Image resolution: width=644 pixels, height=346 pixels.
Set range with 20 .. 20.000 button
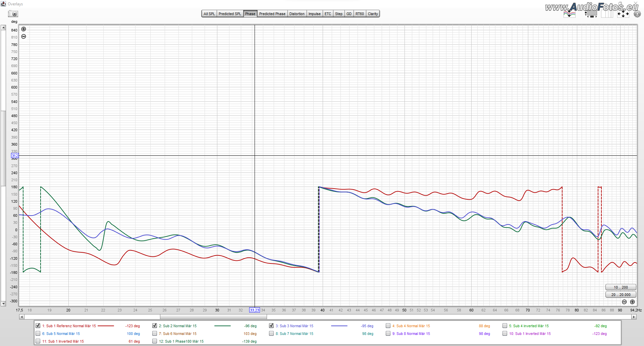coord(621,295)
